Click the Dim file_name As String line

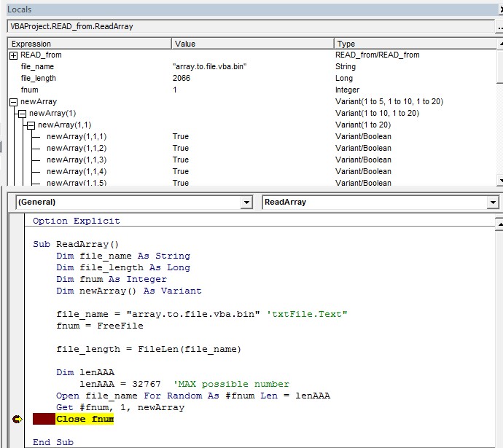[x=123, y=256]
